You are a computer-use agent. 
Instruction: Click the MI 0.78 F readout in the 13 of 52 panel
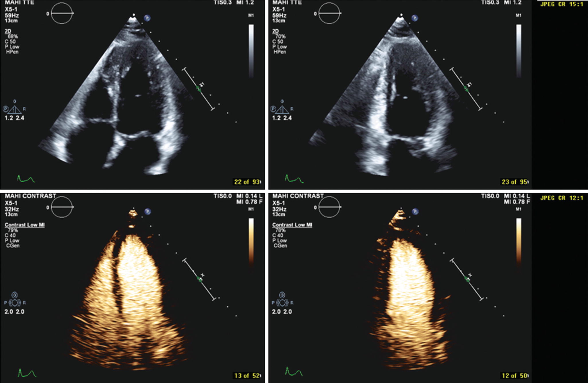pyautogui.click(x=249, y=202)
